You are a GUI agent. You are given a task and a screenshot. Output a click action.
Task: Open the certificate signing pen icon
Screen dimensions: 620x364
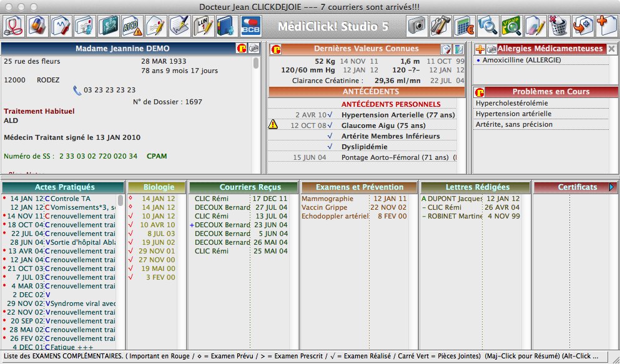coord(180,26)
